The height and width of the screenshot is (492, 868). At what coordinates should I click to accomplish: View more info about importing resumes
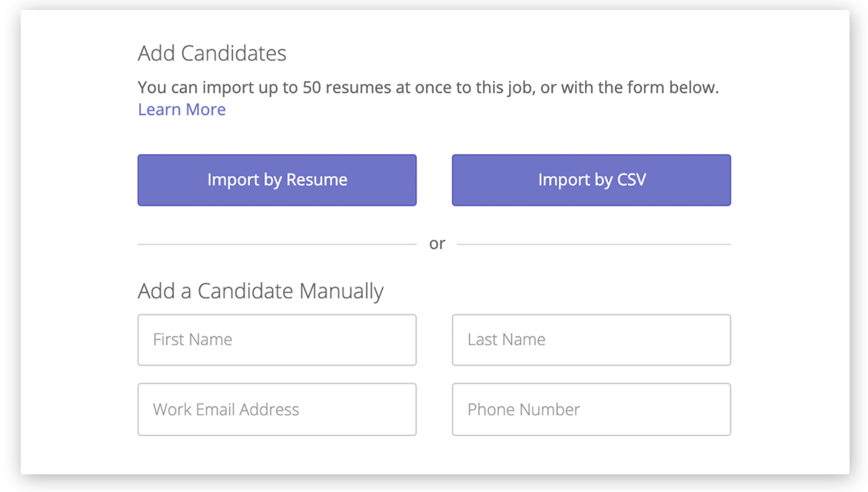pyautogui.click(x=181, y=109)
